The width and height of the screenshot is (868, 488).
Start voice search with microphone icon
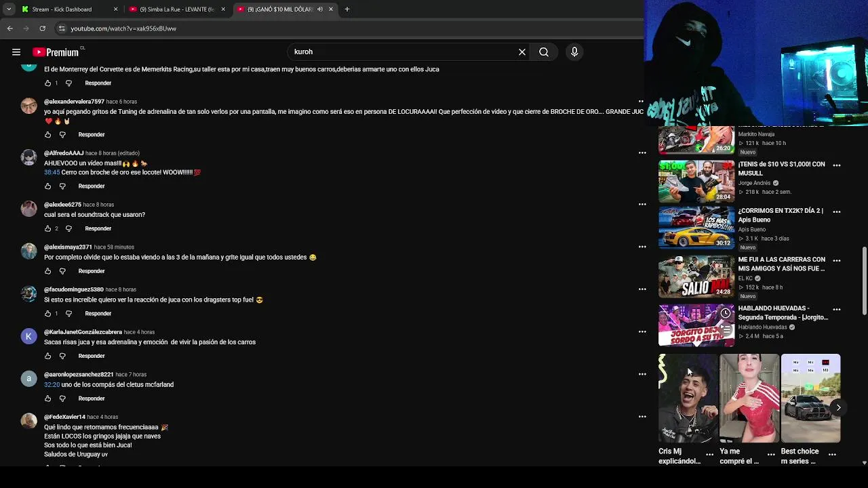pyautogui.click(x=574, y=52)
